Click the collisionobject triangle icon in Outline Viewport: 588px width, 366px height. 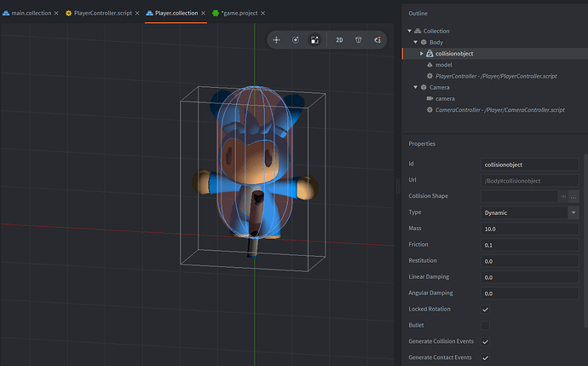coord(429,53)
